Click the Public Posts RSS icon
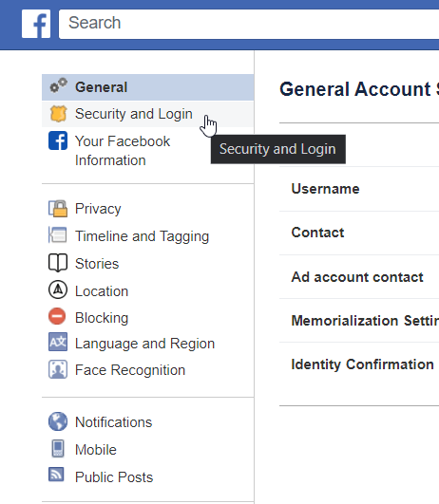The image size is (439, 504). (x=56, y=475)
